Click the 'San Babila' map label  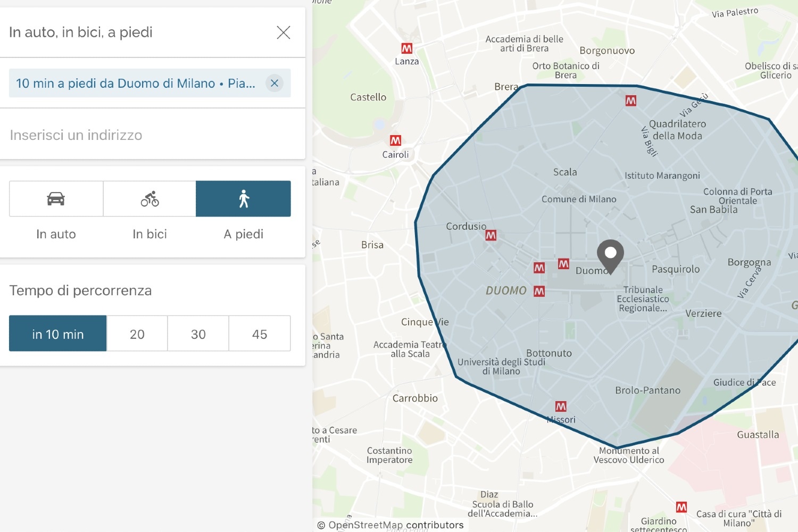(713, 210)
